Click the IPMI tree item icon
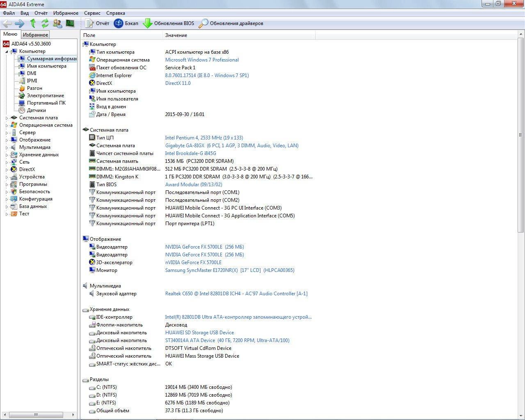Viewport: 525px width, 420px height. (x=22, y=81)
